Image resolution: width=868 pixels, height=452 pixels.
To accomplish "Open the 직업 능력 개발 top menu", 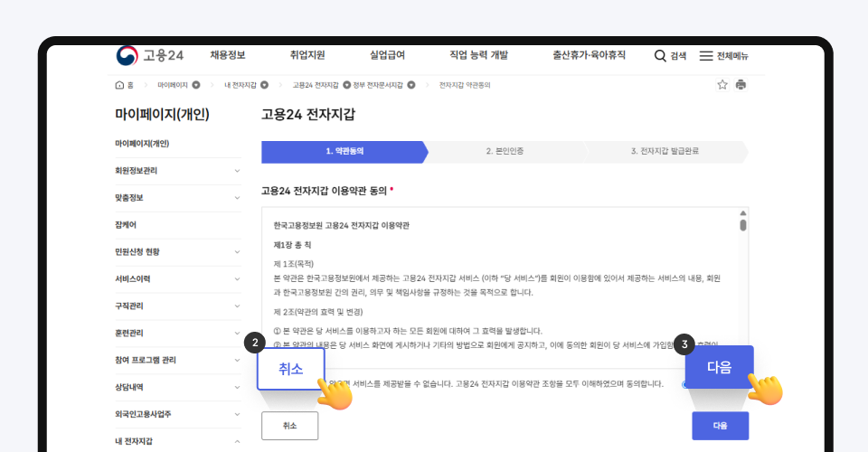I will (478, 55).
